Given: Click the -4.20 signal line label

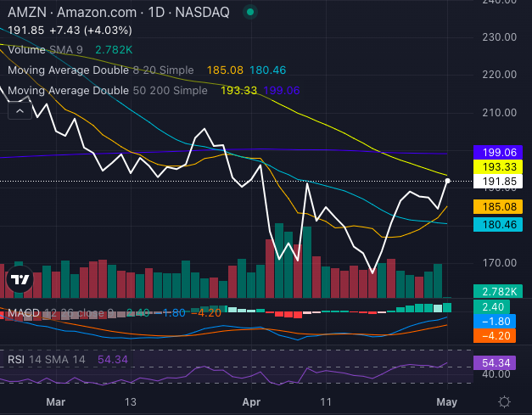Looking at the screenshot, I should click(x=495, y=336).
